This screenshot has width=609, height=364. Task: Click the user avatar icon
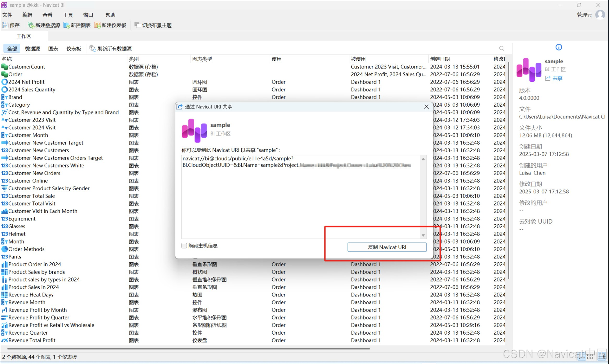[x=600, y=15]
